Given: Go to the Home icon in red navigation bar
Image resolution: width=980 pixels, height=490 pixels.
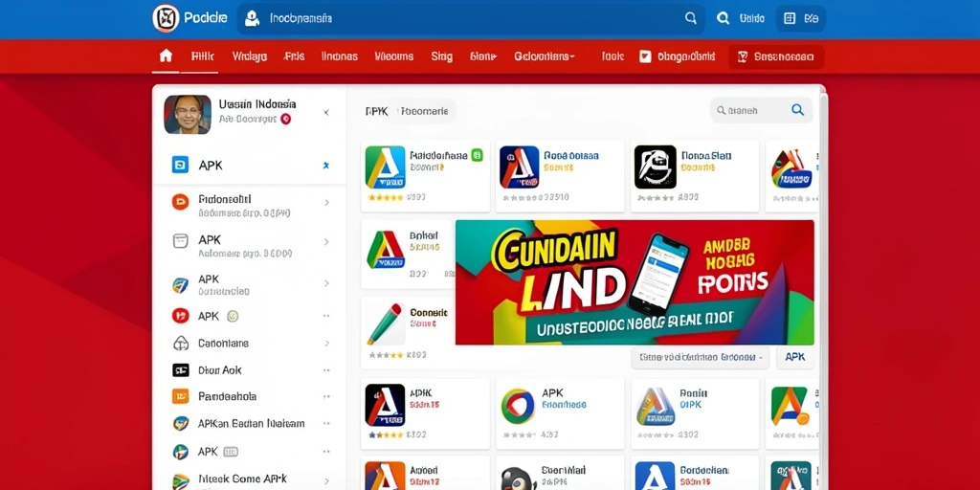Looking at the screenshot, I should [x=166, y=56].
